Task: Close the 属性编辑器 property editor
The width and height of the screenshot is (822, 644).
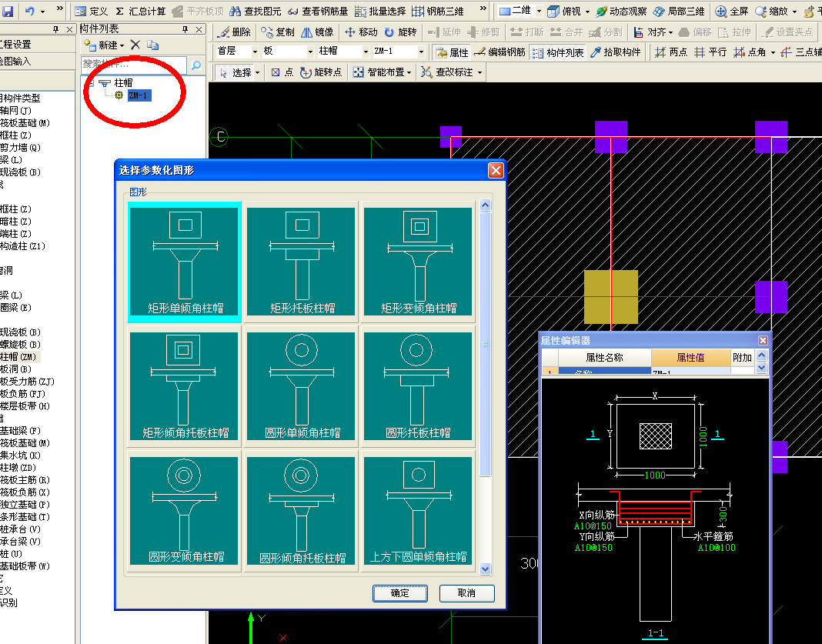Action: coord(763,341)
